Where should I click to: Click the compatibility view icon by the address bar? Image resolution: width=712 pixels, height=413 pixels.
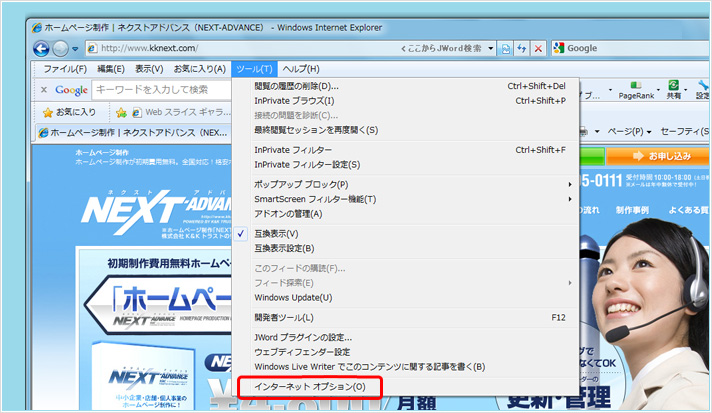[x=505, y=49]
